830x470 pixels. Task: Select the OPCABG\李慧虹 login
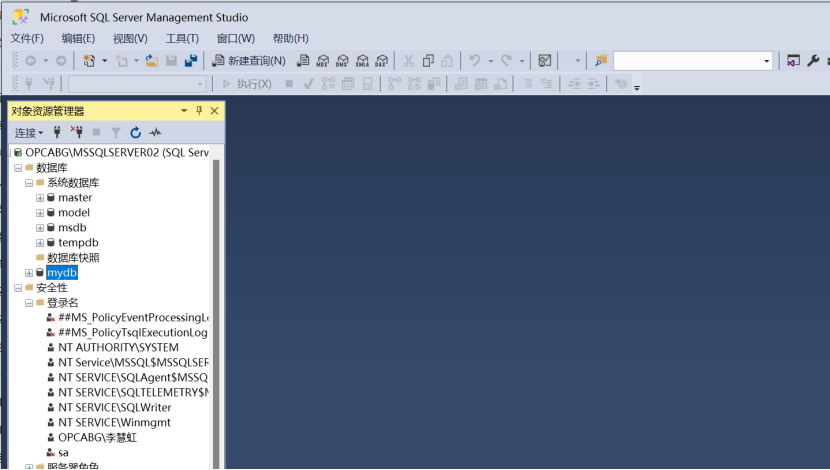point(97,438)
